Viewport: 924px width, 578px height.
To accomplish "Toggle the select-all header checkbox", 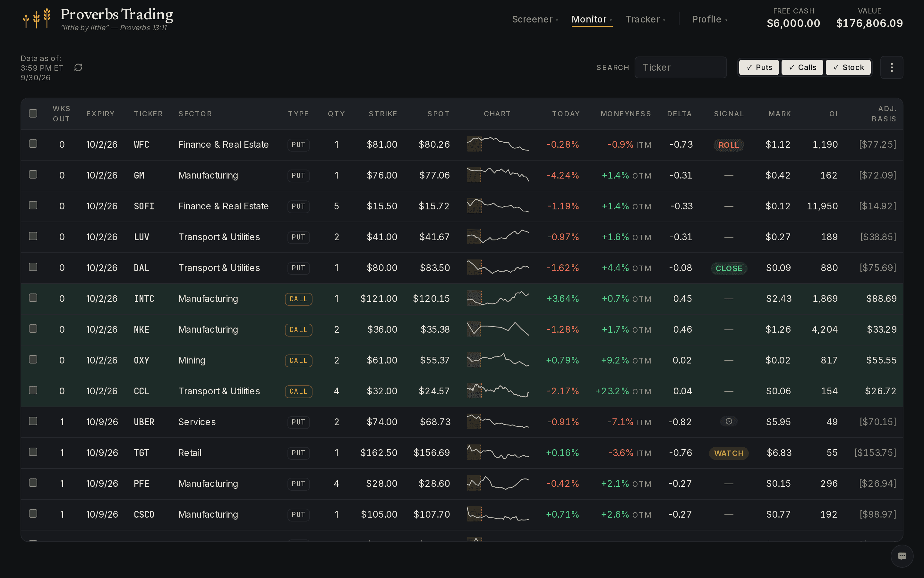I will point(33,113).
